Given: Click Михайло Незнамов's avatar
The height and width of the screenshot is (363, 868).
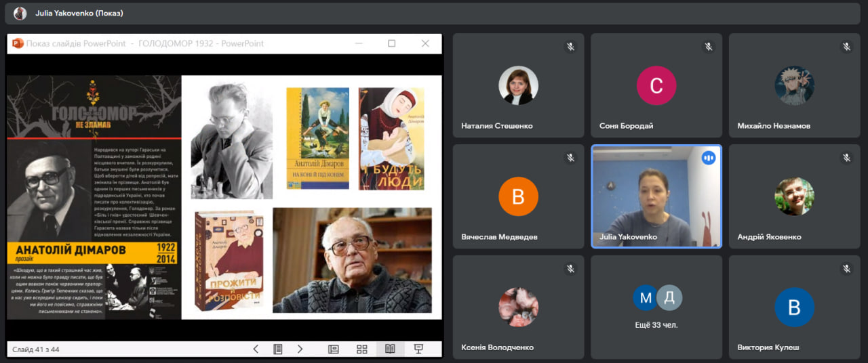Looking at the screenshot, I should tap(794, 85).
